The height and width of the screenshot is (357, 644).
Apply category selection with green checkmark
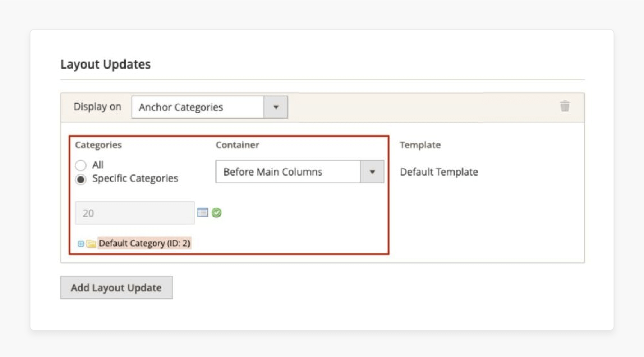click(216, 213)
